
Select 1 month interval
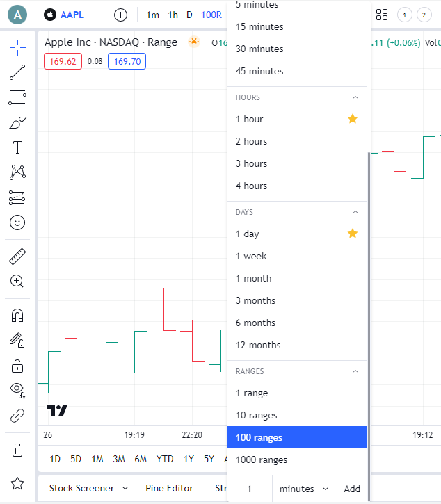[x=297, y=278]
